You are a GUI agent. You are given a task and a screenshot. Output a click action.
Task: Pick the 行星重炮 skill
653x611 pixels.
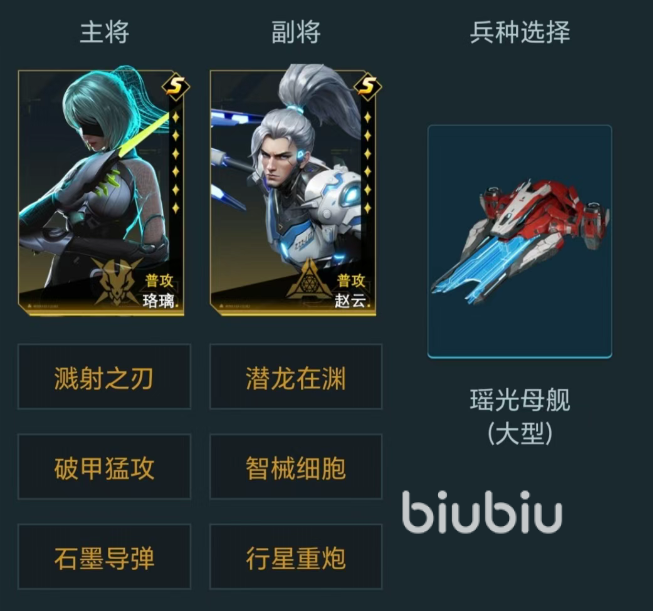click(296, 556)
